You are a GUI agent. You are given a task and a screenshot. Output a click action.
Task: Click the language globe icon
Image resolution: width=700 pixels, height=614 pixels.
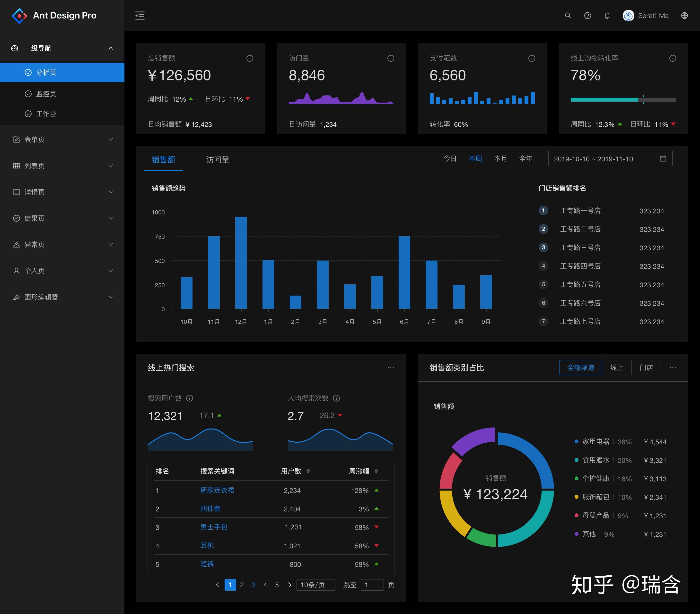tap(684, 16)
